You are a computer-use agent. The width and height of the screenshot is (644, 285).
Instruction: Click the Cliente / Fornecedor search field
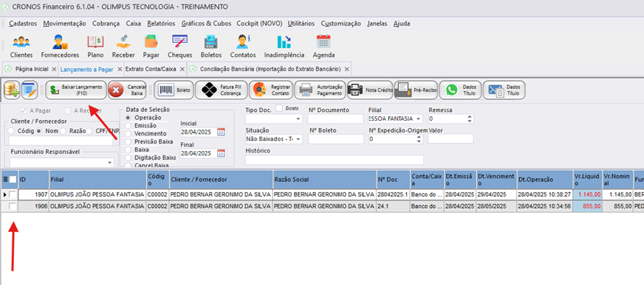(61, 141)
